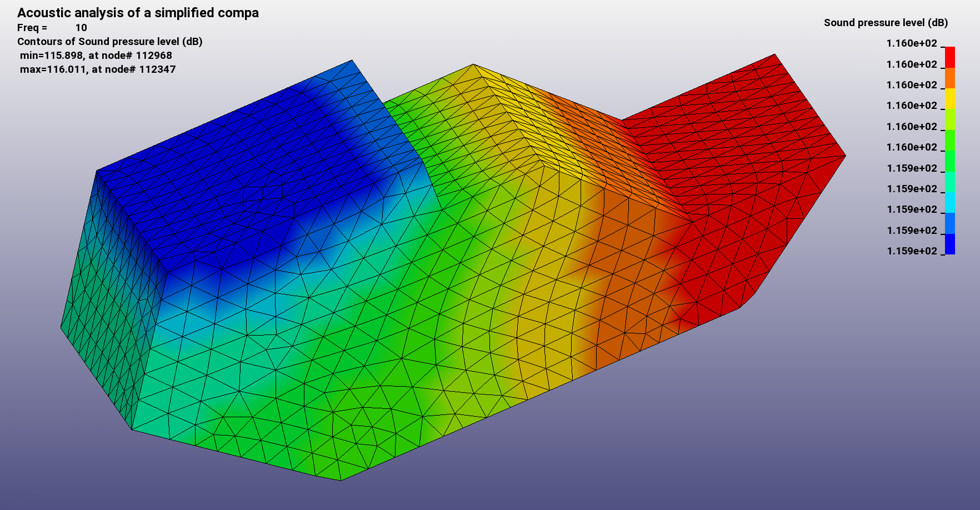The image size is (980, 510).
Task: Pick the yellow-green legend color band
Action: click(x=950, y=119)
